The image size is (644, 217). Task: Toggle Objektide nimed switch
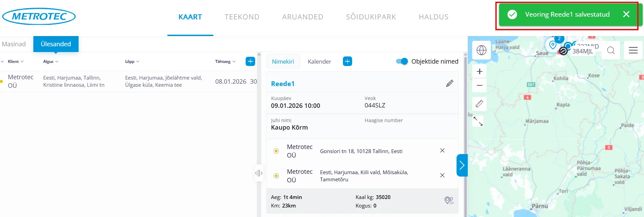[x=402, y=62]
